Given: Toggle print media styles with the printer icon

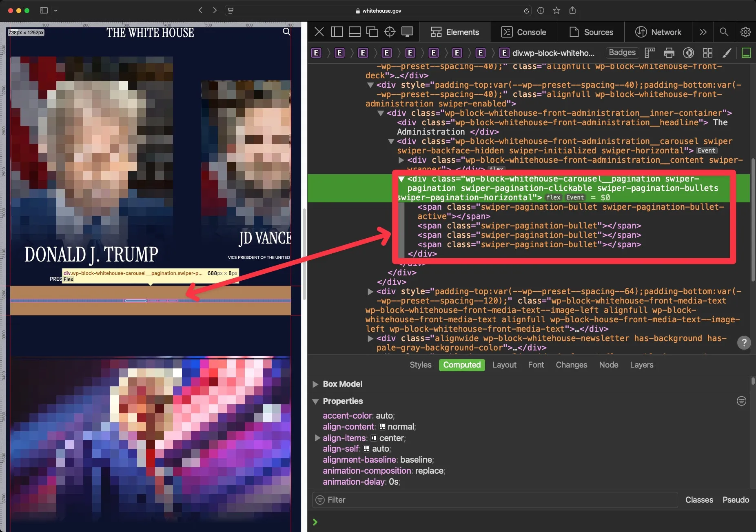Looking at the screenshot, I should 669,53.
